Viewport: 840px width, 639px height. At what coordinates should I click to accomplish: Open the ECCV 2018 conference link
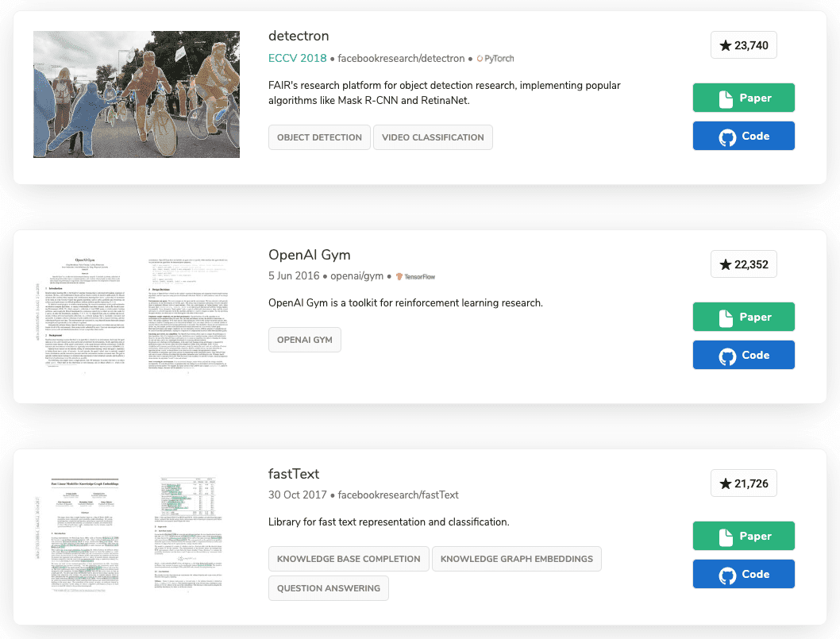pyautogui.click(x=298, y=58)
